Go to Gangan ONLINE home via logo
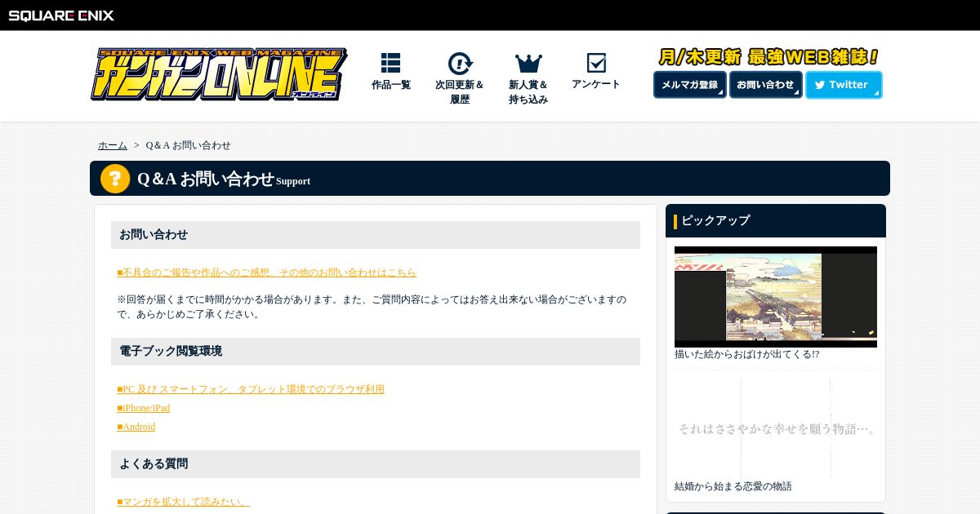 click(219, 74)
